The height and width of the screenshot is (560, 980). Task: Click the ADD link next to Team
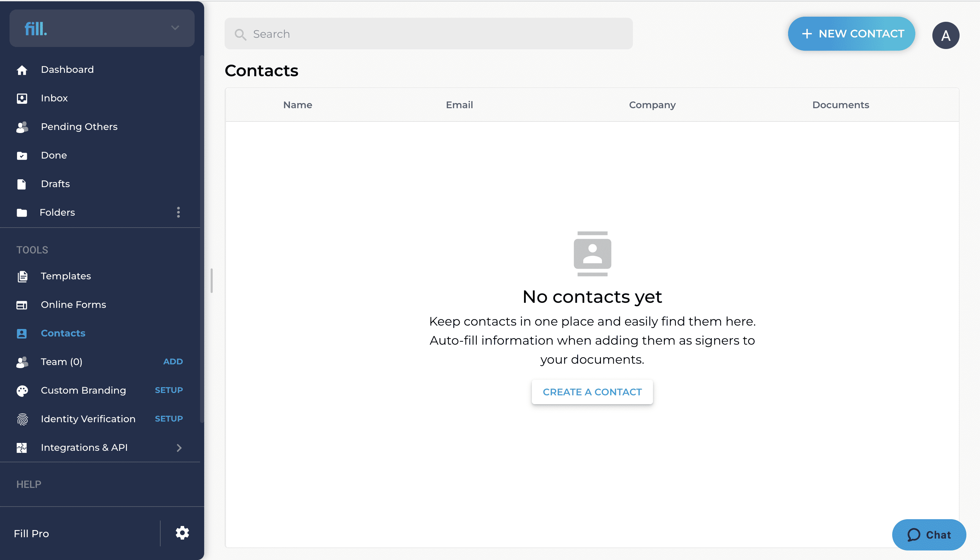173,362
